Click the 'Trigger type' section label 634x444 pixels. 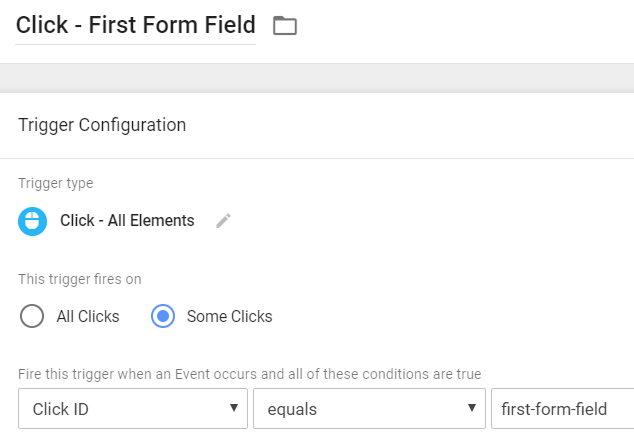click(x=56, y=183)
